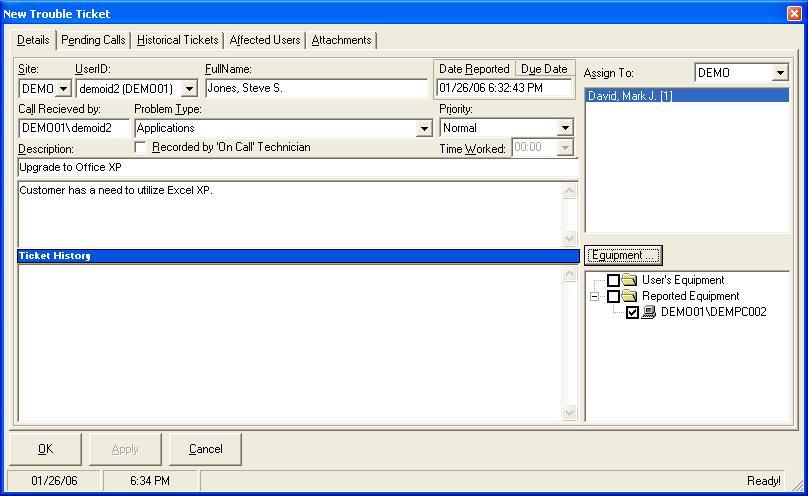Go to the Attachments tab

coord(341,40)
